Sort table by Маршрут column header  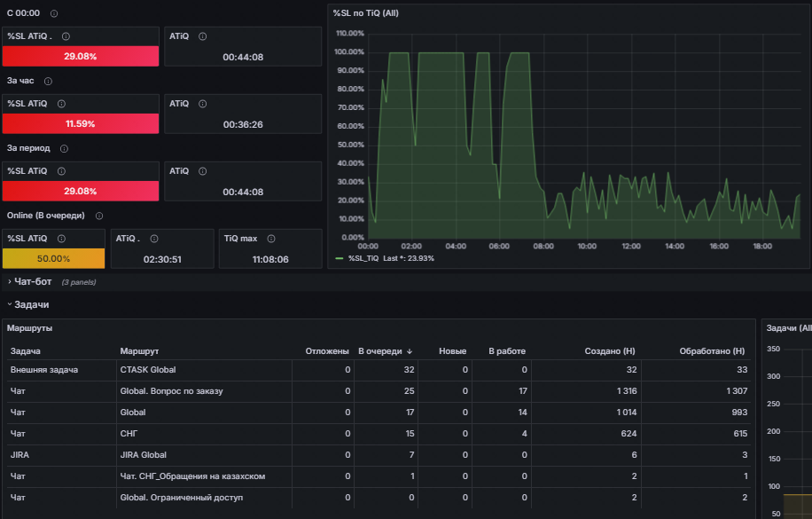(139, 351)
